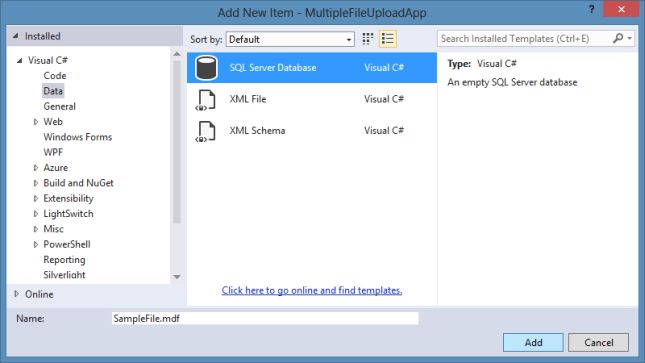Viewport: 645px width, 363px height.
Task: Select the Windows Forms category
Action: [78, 137]
